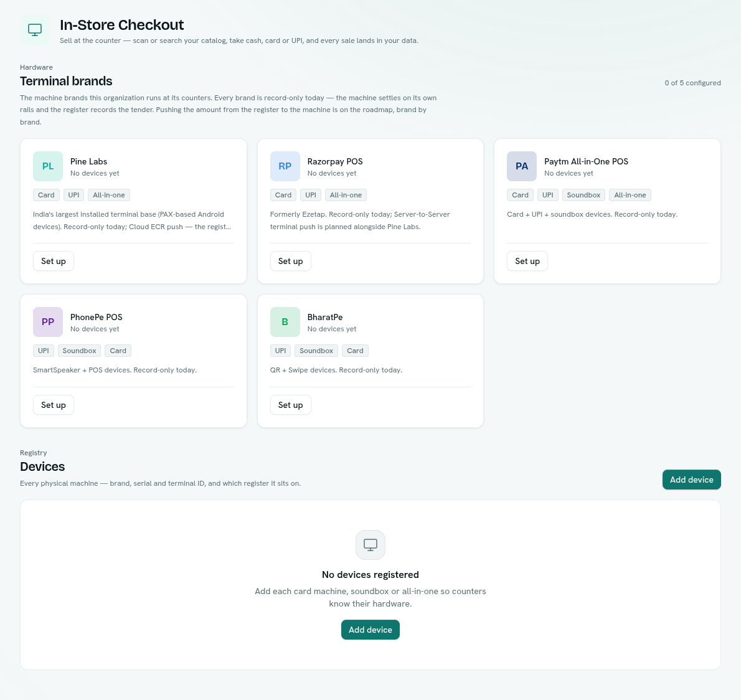Click the Hardware section label
The image size is (741, 700).
point(36,67)
